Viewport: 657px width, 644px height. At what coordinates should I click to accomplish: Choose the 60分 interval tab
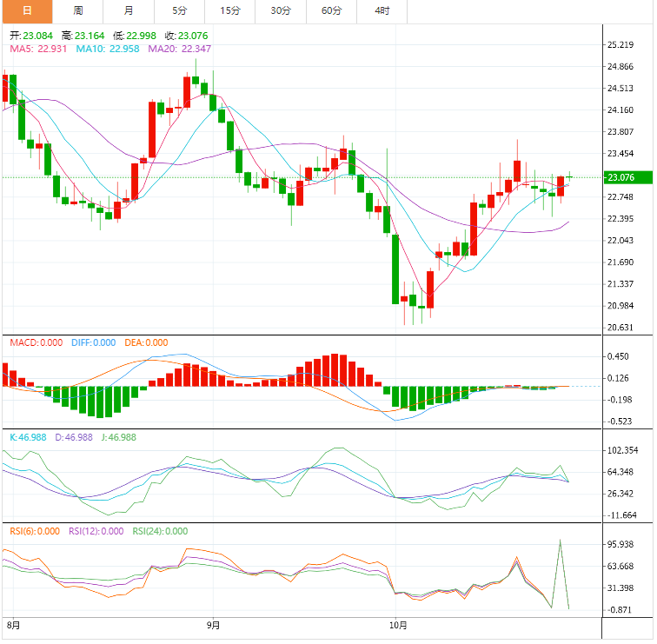point(331,10)
